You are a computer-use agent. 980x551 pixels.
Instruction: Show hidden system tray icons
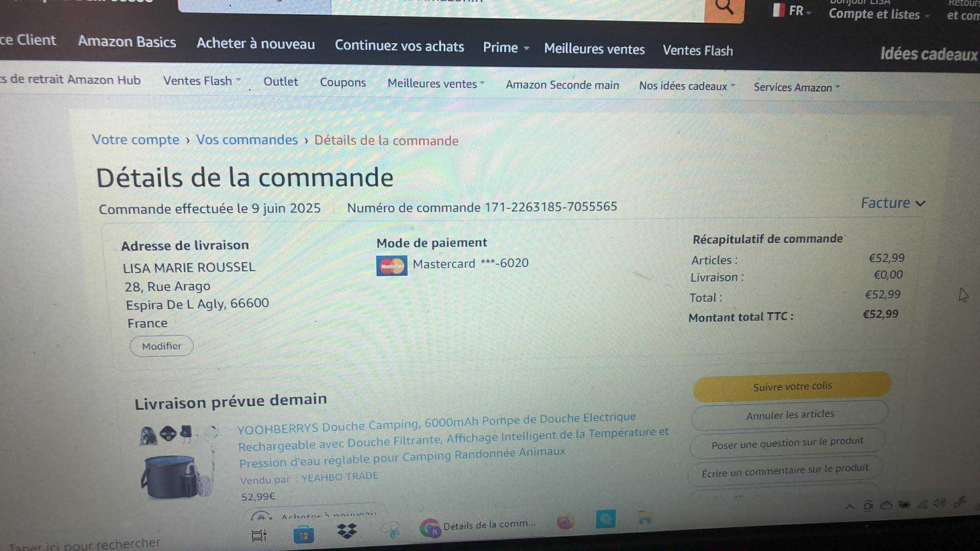[850, 507]
